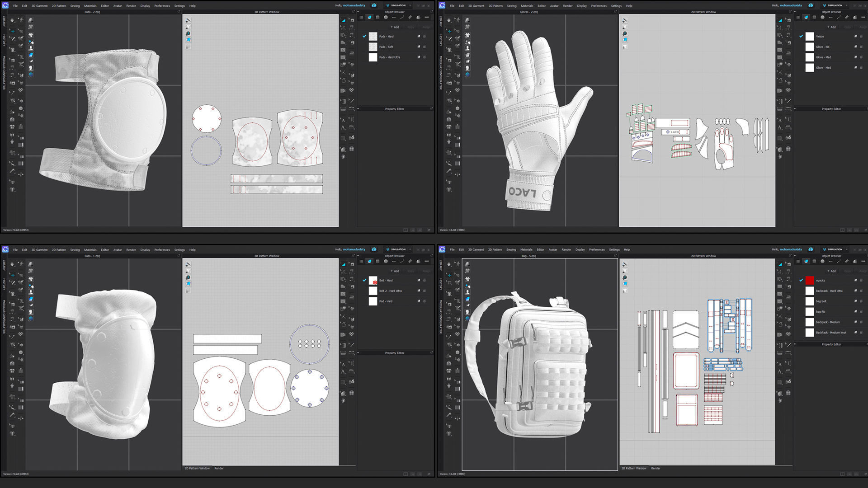Open the scene list tab icon in Pads-2 Object Browser
Viewport: 868px width, 488px height.
pyautogui.click(x=361, y=17)
